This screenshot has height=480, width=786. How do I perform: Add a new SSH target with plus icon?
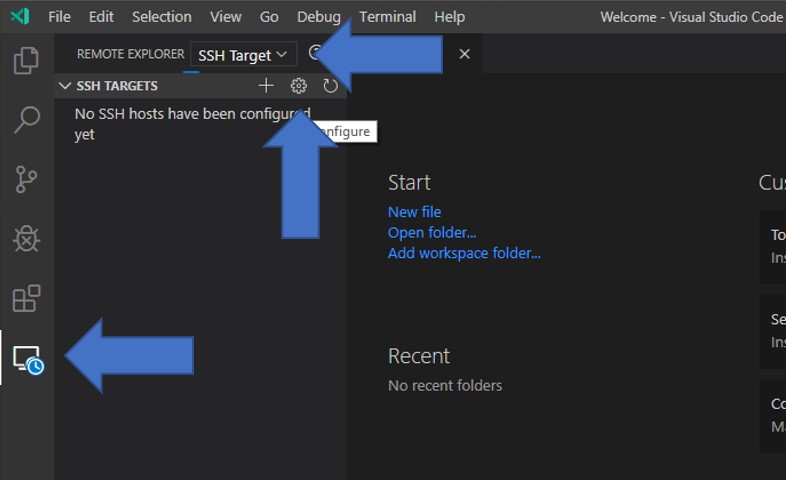tap(266, 86)
